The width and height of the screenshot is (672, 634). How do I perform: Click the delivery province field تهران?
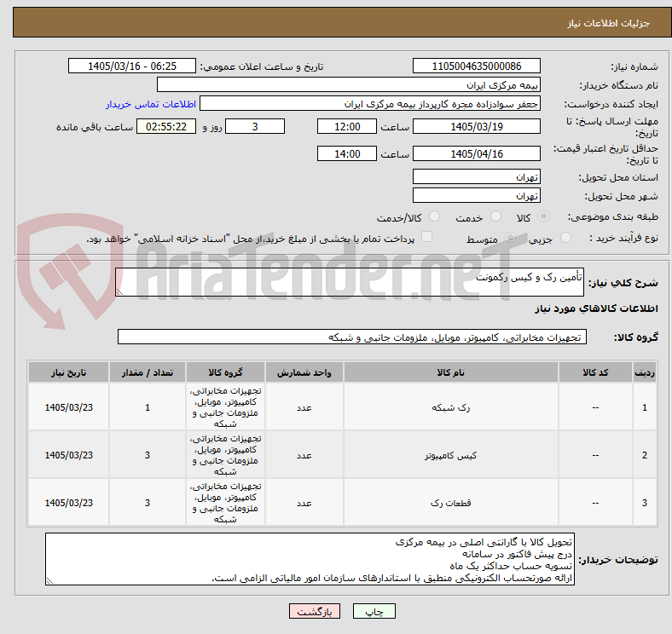click(477, 176)
